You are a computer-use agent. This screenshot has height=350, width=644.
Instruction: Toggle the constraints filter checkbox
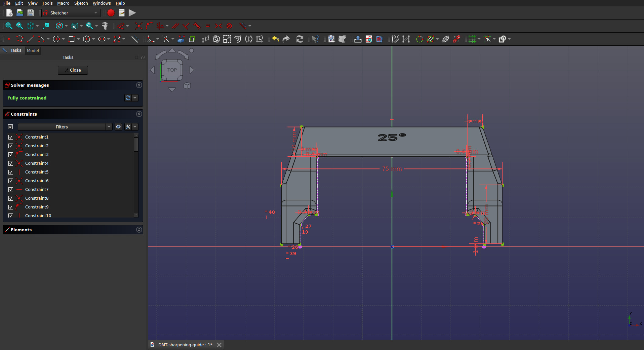pos(10,127)
